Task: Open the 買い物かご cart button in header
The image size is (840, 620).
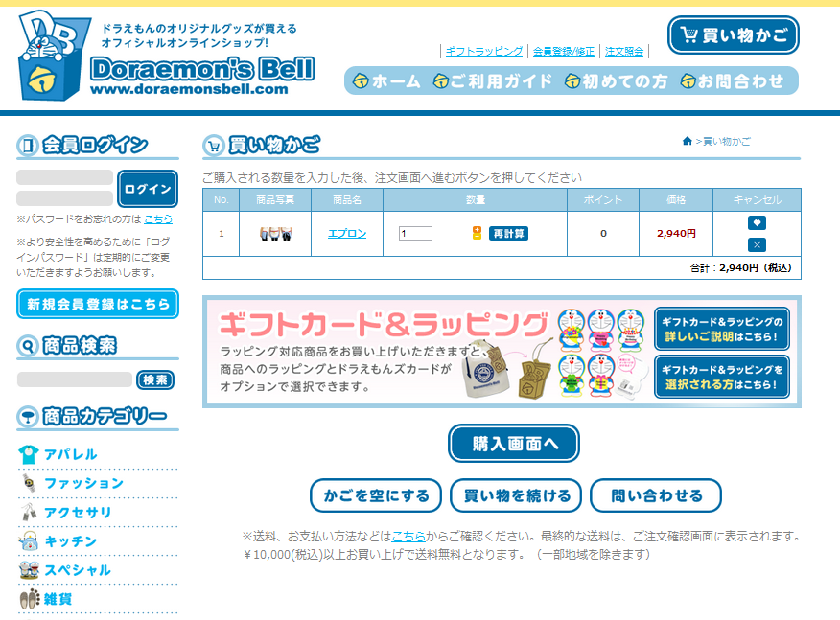Action: 733,34
